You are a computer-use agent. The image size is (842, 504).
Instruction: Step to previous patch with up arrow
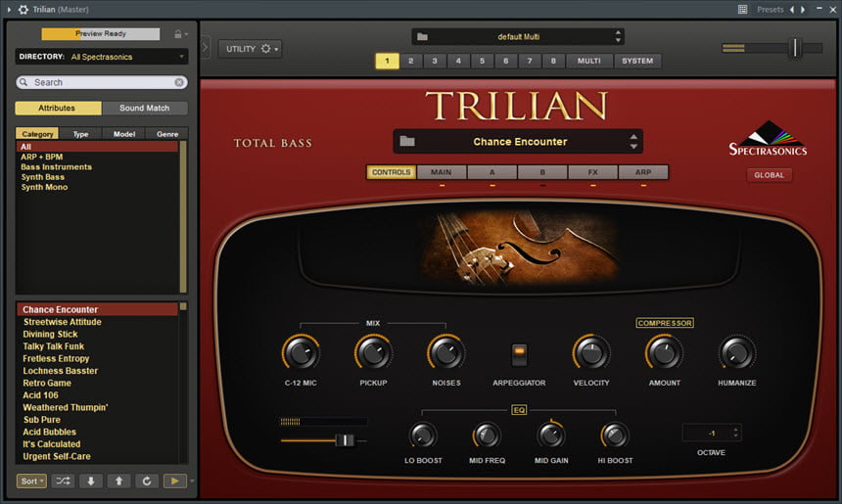[118, 481]
